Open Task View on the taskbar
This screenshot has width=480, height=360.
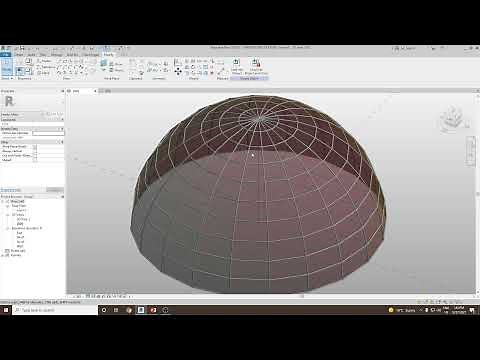pyautogui.click(x=116, y=310)
